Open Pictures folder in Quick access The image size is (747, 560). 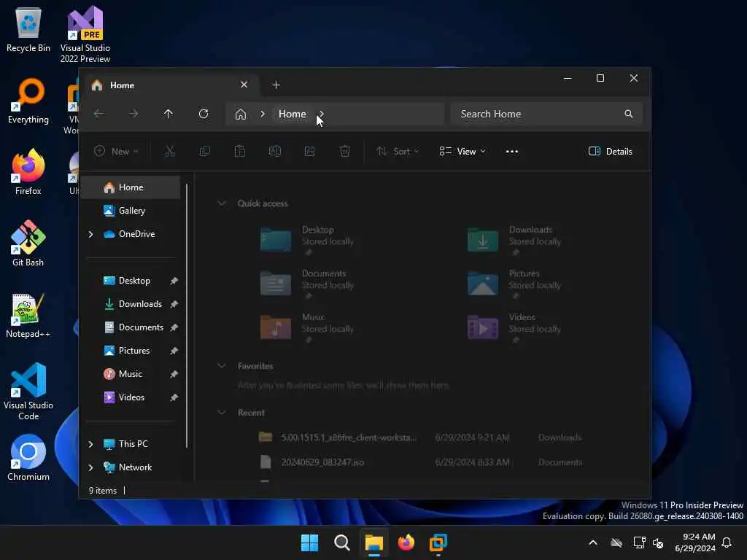tap(514, 284)
